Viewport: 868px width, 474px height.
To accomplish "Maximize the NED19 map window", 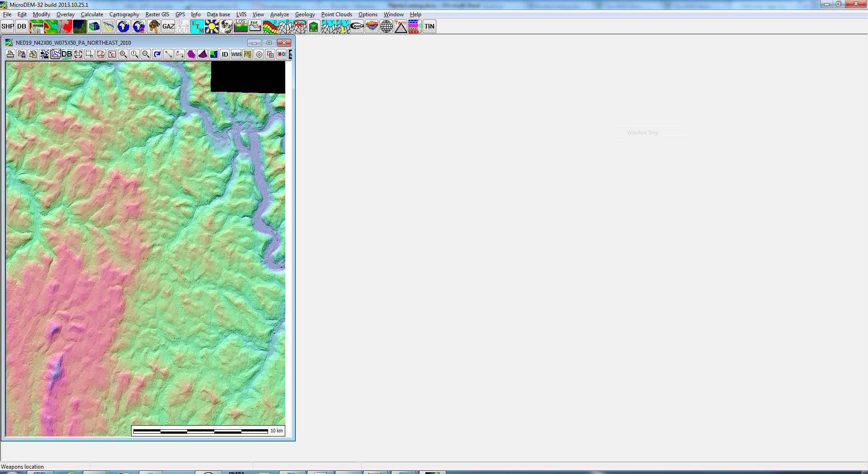I will [x=269, y=43].
